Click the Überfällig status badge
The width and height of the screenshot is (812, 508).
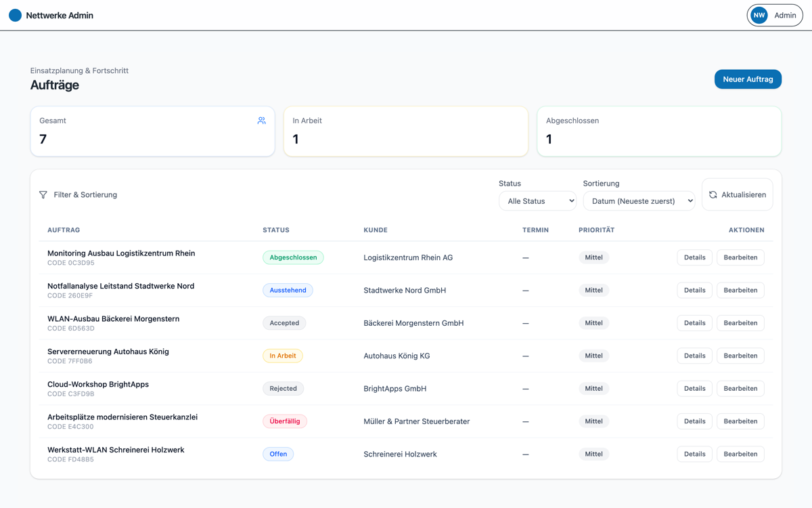click(x=285, y=421)
